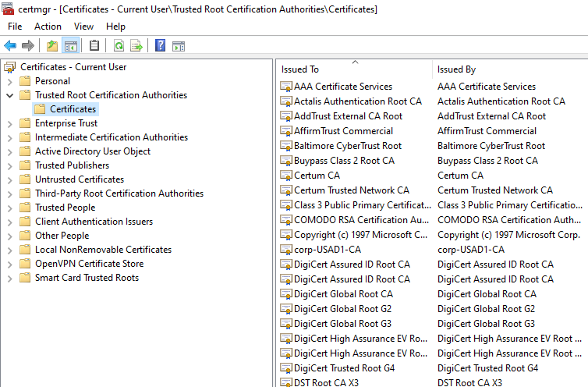Expand the Trusted Publishers node
The width and height of the screenshot is (588, 387).
point(10,166)
